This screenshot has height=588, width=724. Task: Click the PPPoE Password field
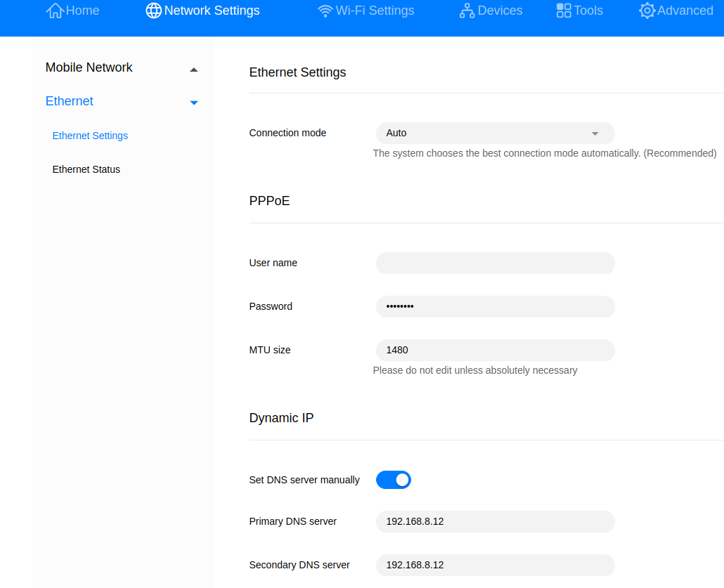coord(495,306)
